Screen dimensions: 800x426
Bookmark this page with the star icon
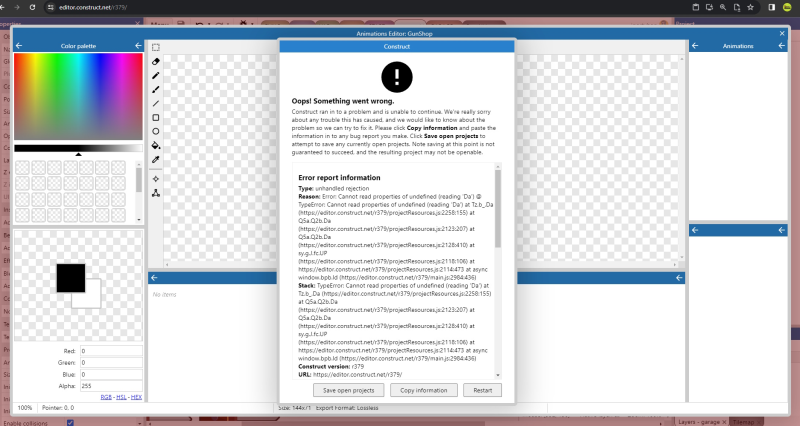[751, 7]
